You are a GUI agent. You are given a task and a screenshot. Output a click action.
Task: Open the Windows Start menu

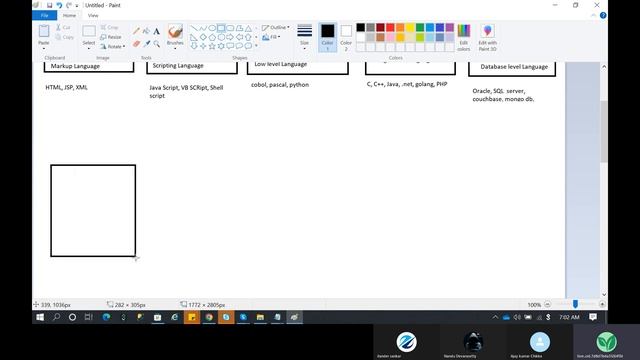(40, 317)
